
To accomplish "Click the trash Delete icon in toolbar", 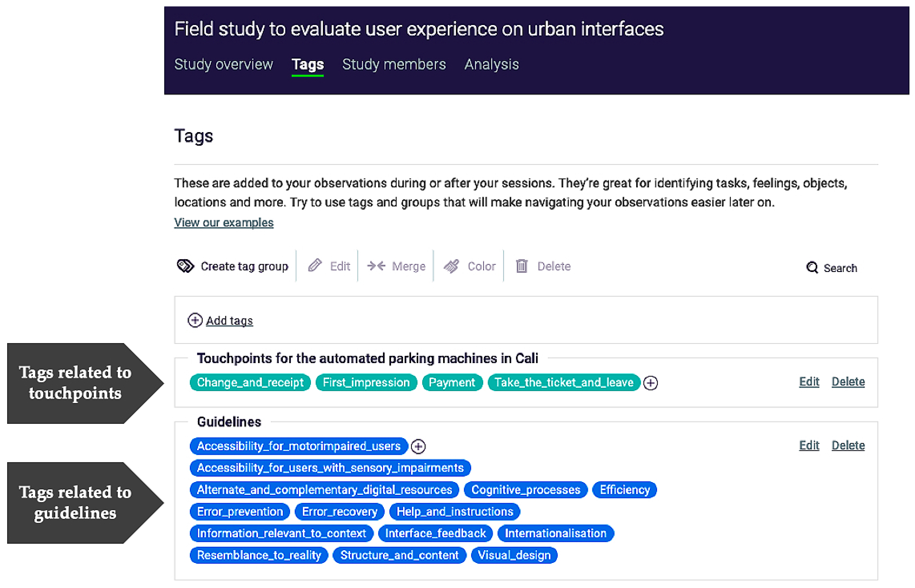I will pyautogui.click(x=522, y=266).
